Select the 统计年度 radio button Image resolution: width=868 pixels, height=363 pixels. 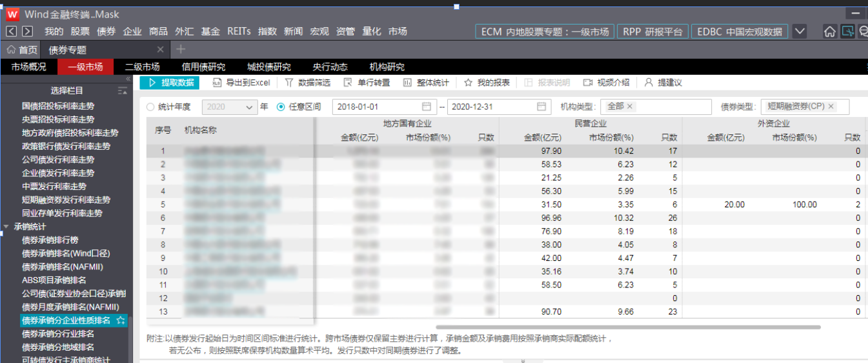151,107
